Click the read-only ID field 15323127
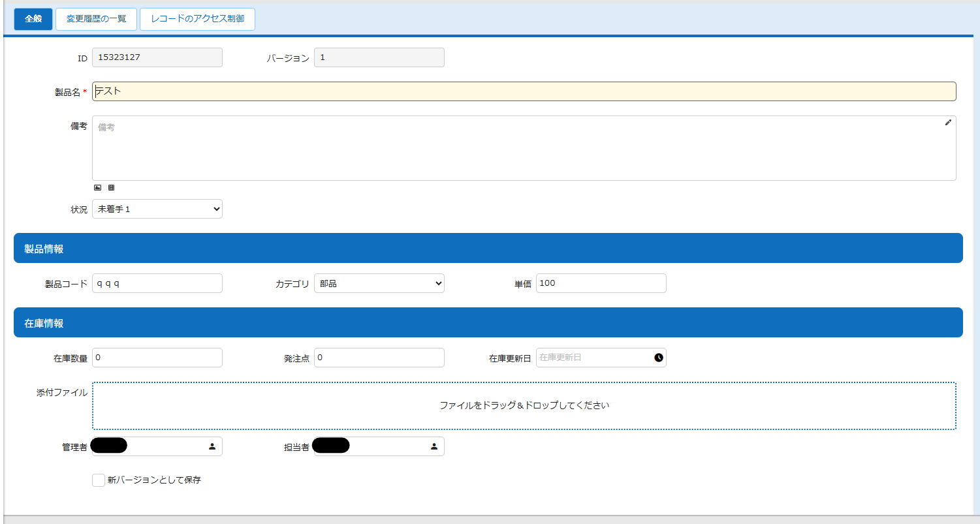The height and width of the screenshot is (524, 980). point(157,57)
